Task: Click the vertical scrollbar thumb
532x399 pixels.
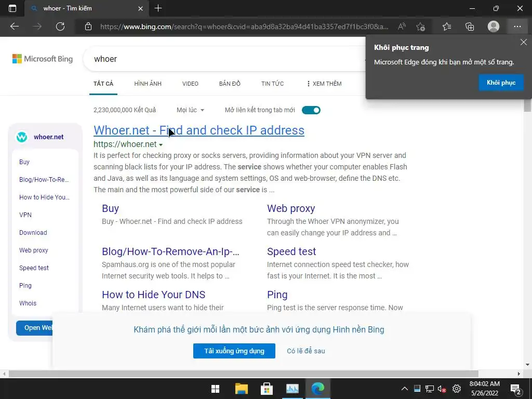Action: (x=527, y=105)
